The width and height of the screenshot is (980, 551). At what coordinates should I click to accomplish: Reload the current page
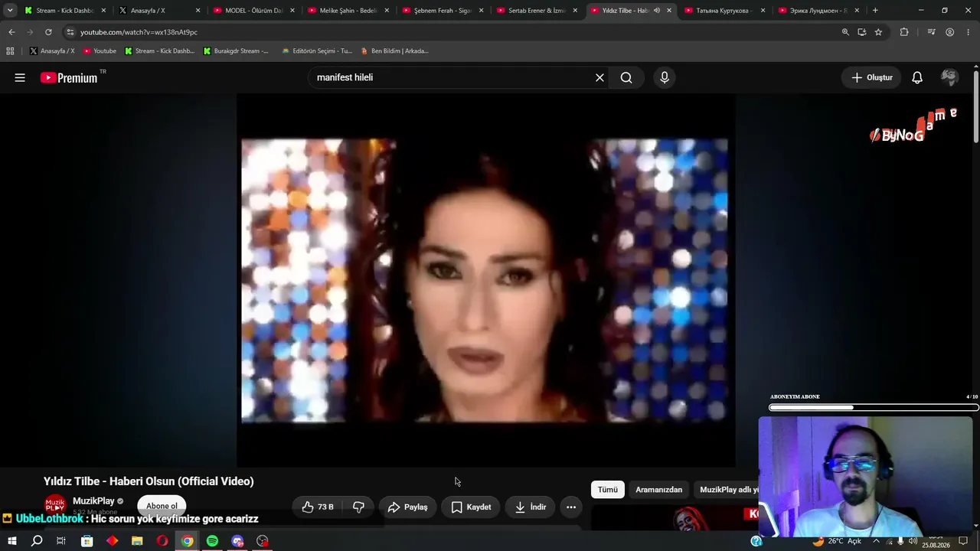point(48,32)
